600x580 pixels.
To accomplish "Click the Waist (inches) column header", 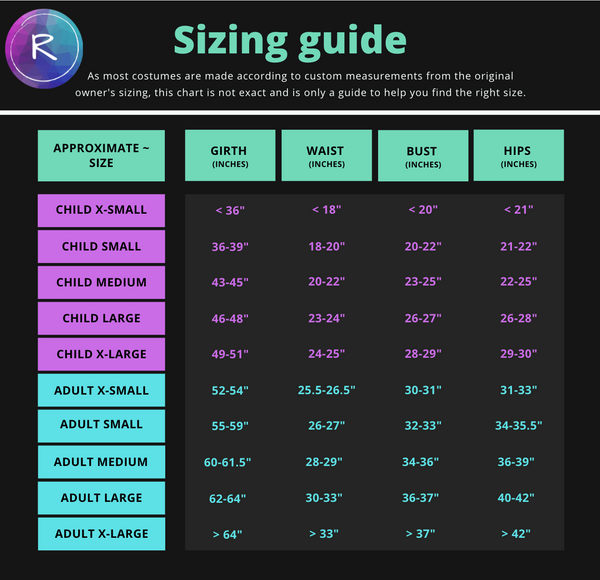I will 325,155.
